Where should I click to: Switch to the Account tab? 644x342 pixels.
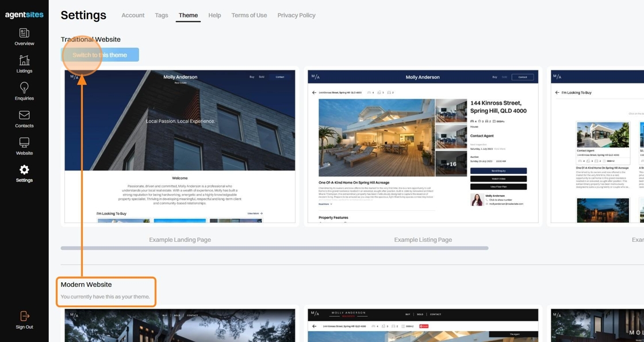133,15
